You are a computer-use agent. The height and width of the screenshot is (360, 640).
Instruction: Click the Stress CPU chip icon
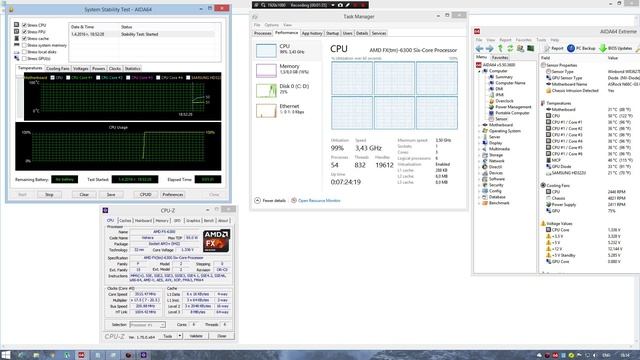[x=17, y=25]
